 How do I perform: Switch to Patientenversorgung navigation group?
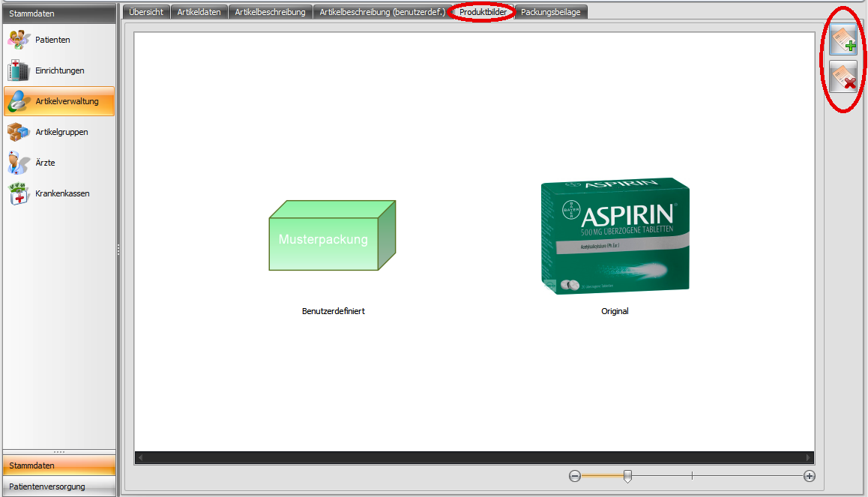(59, 487)
